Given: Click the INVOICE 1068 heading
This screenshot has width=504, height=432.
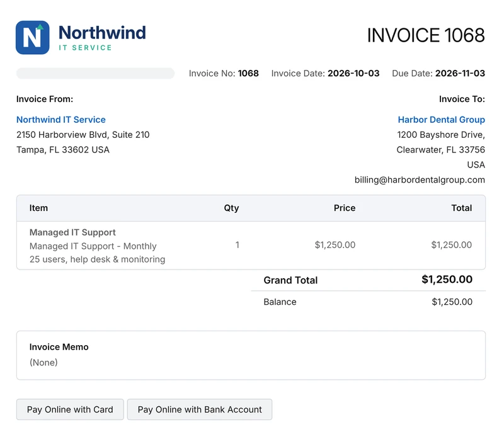Looking at the screenshot, I should [426, 35].
